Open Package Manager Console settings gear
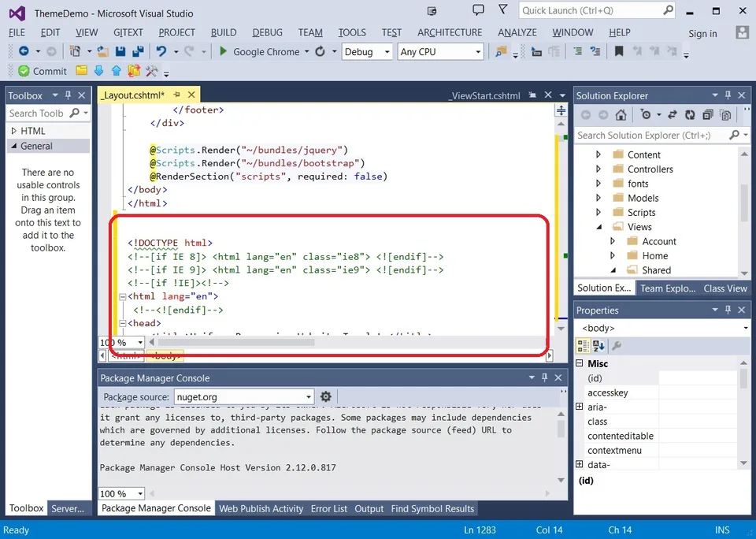The width and height of the screenshot is (756, 539). pos(326,396)
